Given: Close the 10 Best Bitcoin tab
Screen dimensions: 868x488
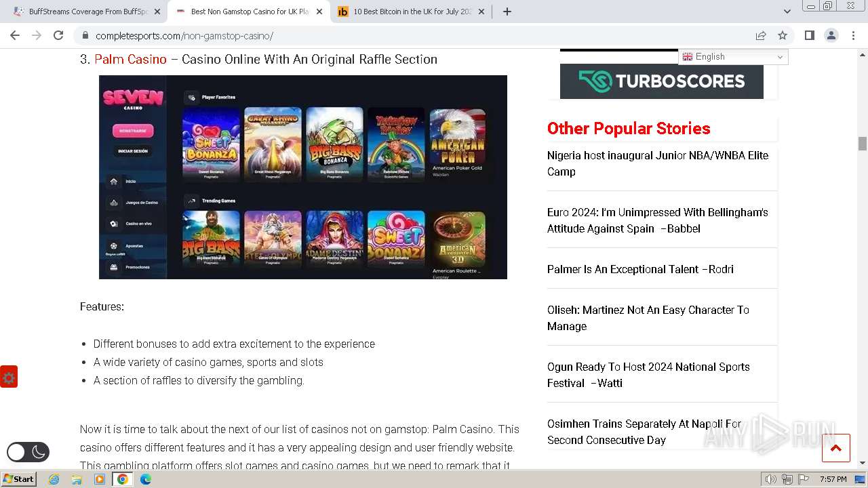Looking at the screenshot, I should point(481,12).
